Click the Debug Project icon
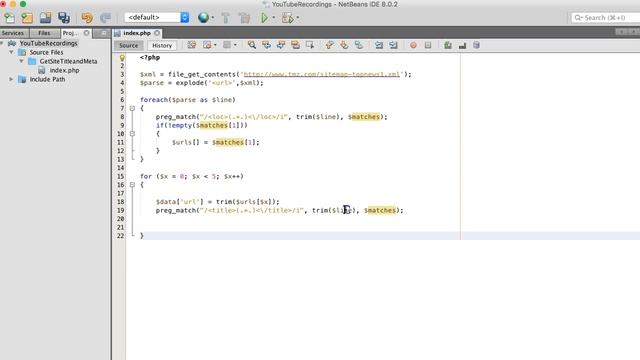 (287, 18)
